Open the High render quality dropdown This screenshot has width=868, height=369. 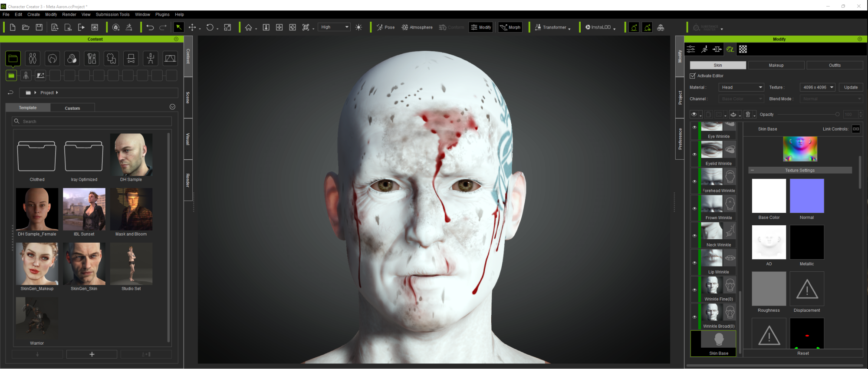(334, 27)
